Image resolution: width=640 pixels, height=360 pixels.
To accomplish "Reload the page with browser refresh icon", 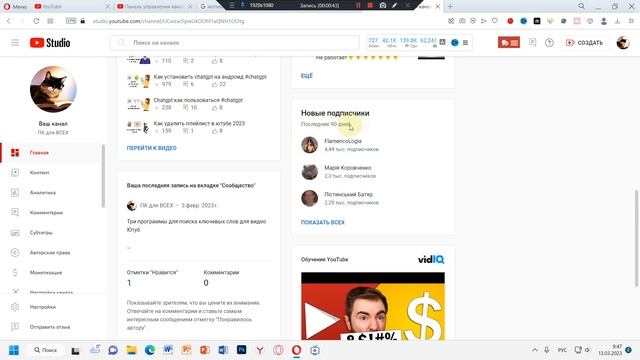I will point(36,21).
